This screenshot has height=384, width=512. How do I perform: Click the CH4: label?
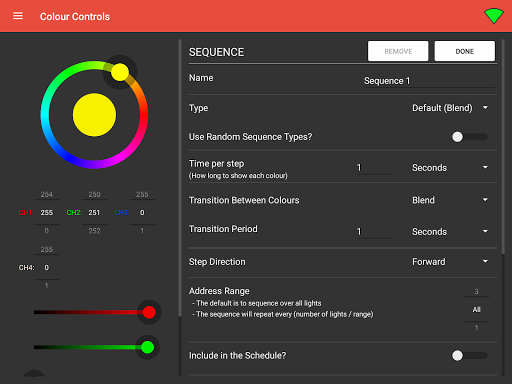click(x=26, y=267)
